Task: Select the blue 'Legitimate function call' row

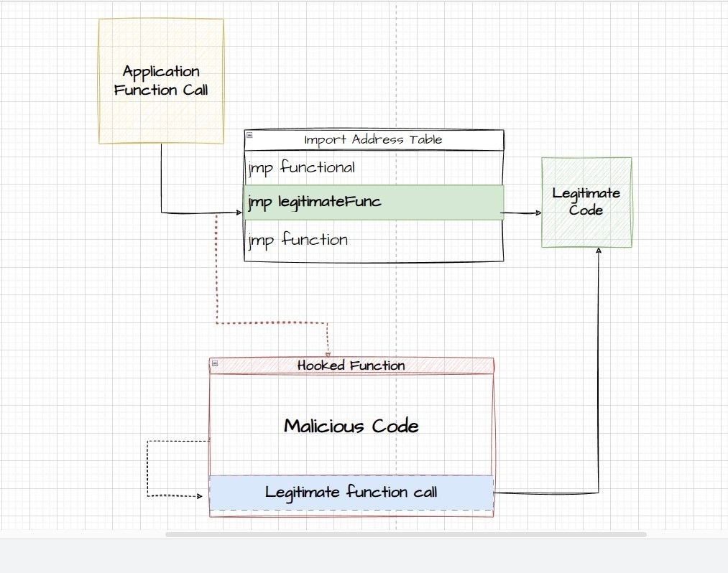Action: (351, 493)
